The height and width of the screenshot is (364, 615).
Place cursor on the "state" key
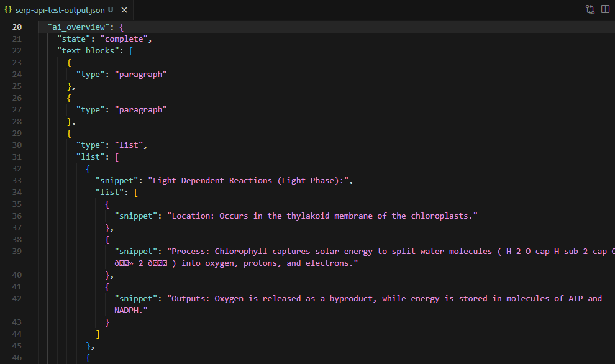tap(71, 39)
